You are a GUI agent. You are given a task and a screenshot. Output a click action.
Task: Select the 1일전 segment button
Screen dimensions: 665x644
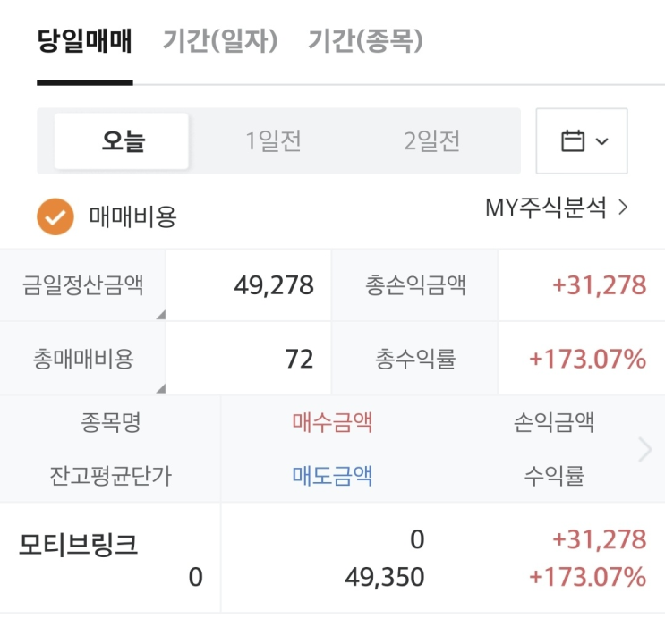point(273,141)
